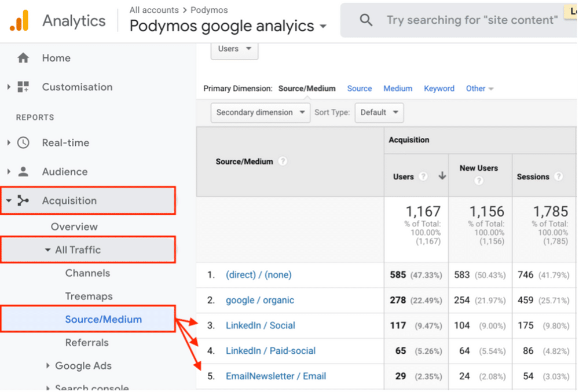Sort by Users column down arrow
The width and height of the screenshot is (579, 392).
click(x=442, y=176)
